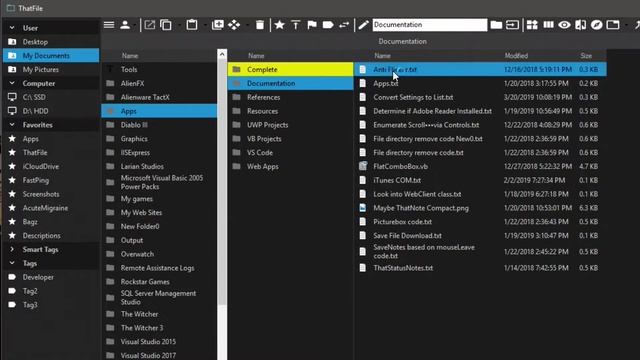Image resolution: width=640 pixels, height=360 pixels.
Task: Click the compass navigation icon
Action: 596,25
